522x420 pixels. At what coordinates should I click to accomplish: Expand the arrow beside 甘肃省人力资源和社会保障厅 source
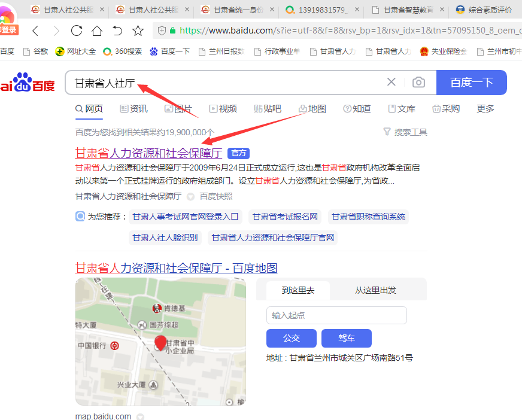tap(190, 197)
